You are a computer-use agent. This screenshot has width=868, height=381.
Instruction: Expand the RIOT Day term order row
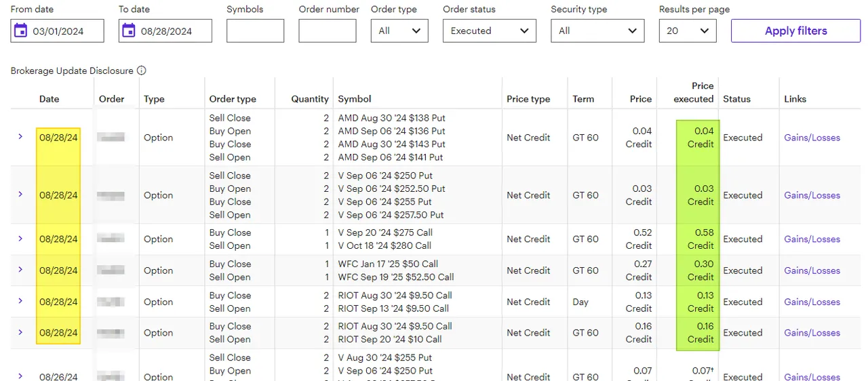[20, 302]
